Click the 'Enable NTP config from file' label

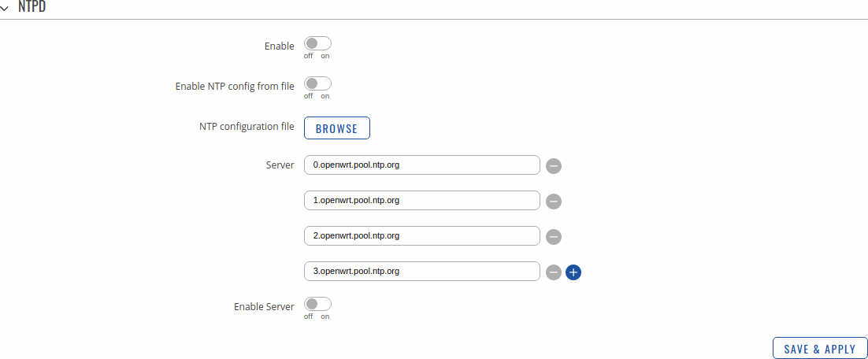coord(235,86)
